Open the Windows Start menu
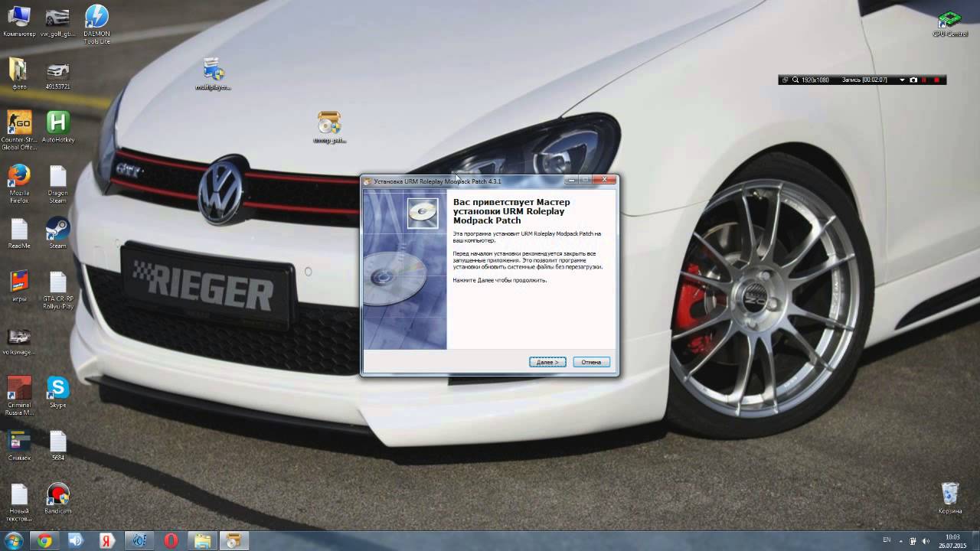980x551 pixels. click(14, 541)
